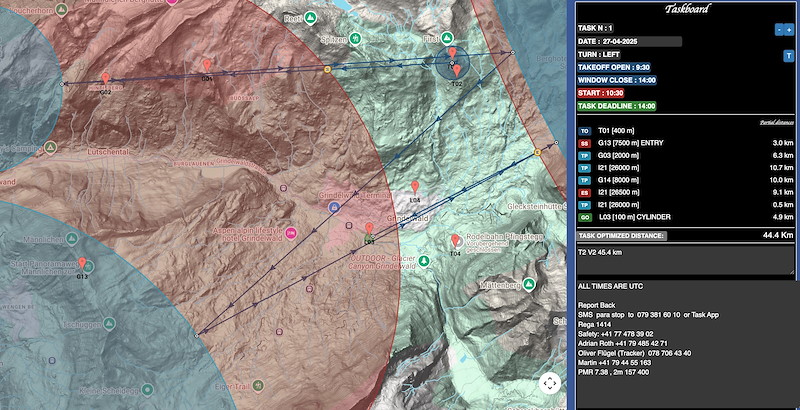Click the Reeti mountain peak icon
This screenshot has width=800, height=410.
tap(310, 18)
